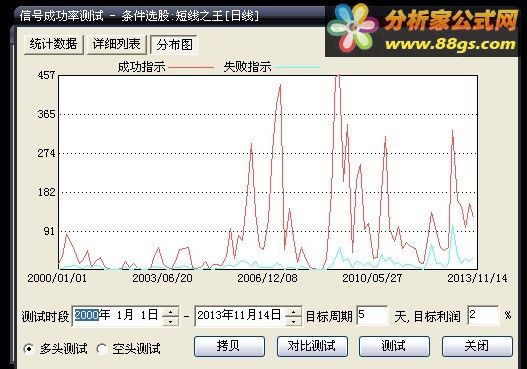Increase start date with up spinner arrow
Screen dimensions: 527x369
[171, 312]
